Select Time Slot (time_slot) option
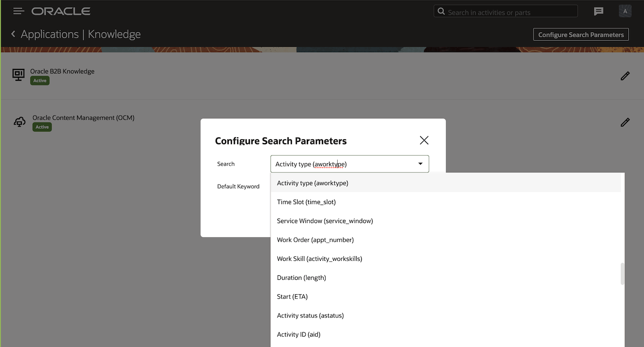 [x=306, y=202]
